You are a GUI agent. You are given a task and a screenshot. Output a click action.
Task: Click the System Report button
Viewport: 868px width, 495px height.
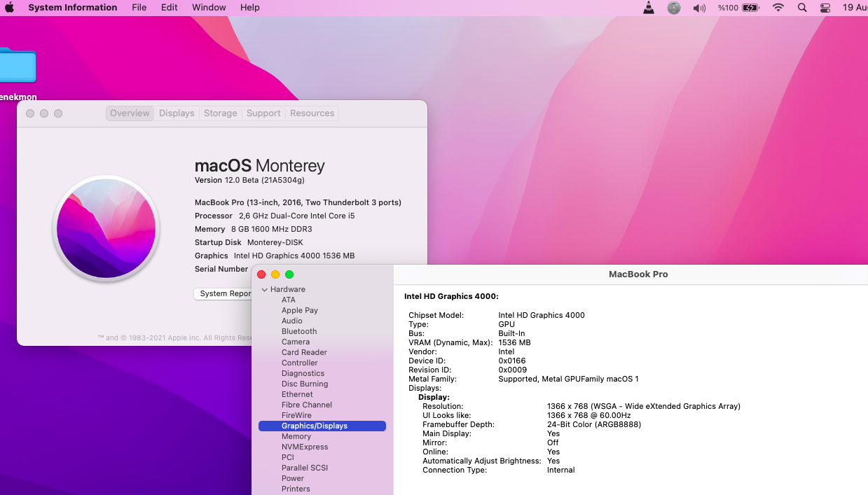223,294
